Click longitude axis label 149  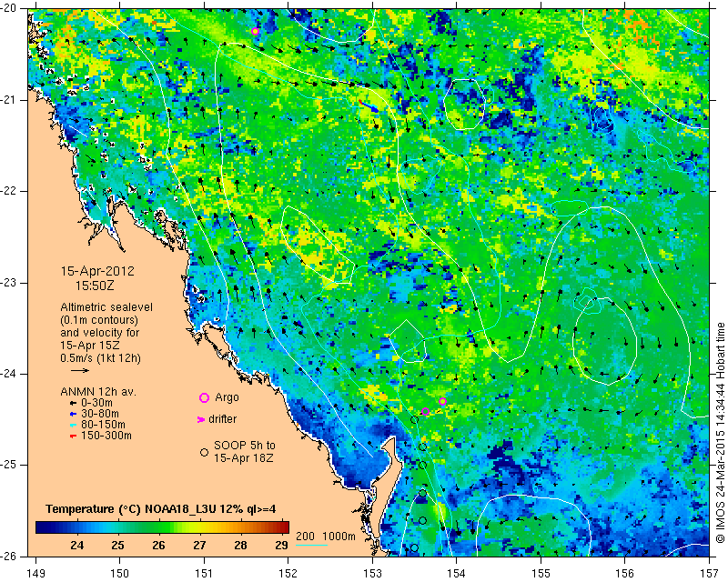[35, 574]
